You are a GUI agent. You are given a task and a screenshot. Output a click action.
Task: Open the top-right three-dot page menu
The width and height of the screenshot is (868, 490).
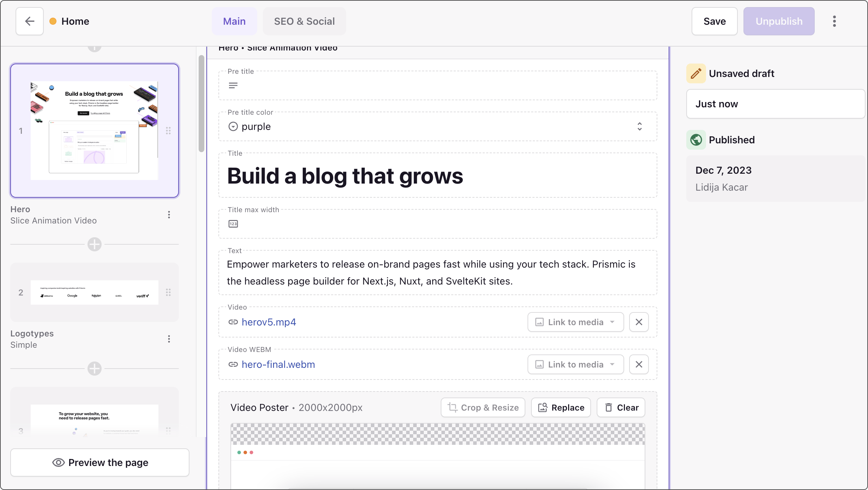[x=834, y=21]
